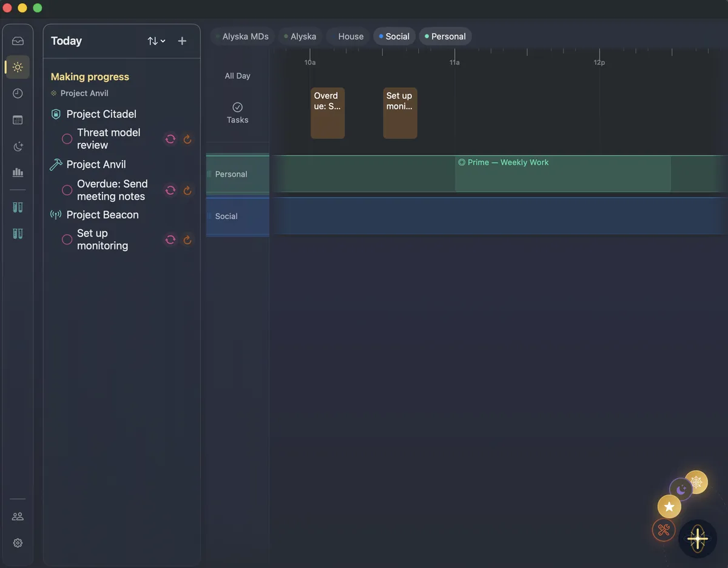Check off Overdue: Send meeting notes
Screen dimensions: 728x568
[66, 190]
